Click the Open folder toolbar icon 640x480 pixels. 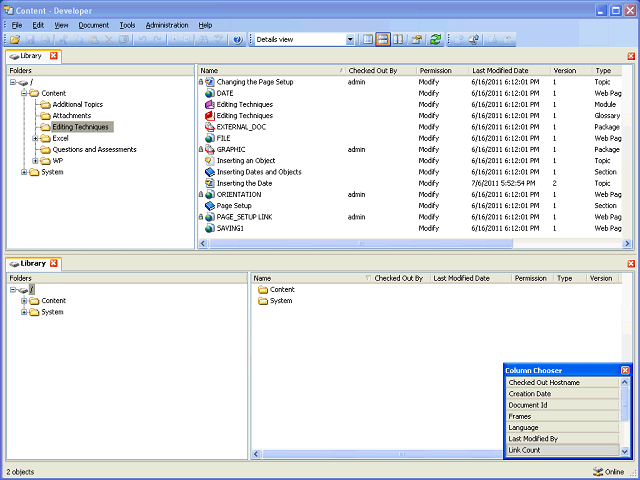point(15,40)
